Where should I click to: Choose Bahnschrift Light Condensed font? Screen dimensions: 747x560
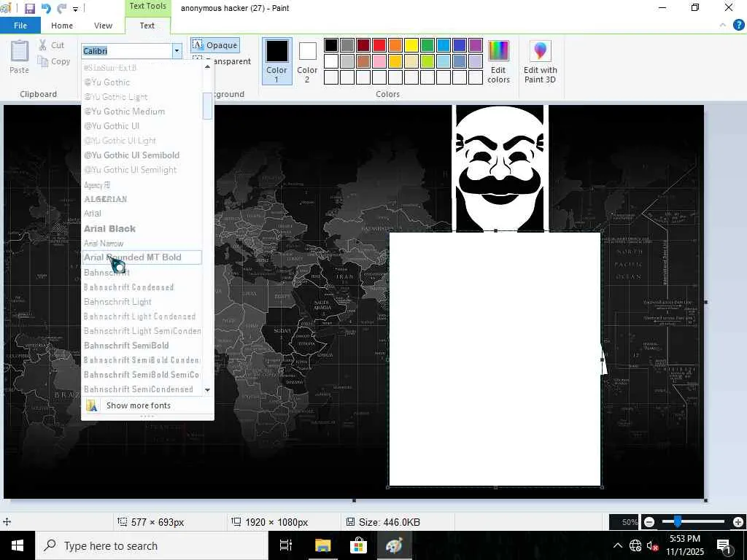pyautogui.click(x=142, y=316)
